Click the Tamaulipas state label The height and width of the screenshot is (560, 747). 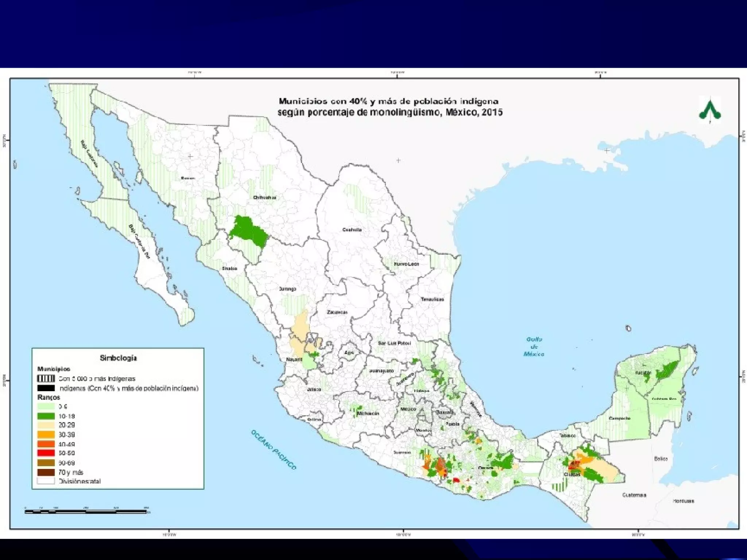point(432,299)
